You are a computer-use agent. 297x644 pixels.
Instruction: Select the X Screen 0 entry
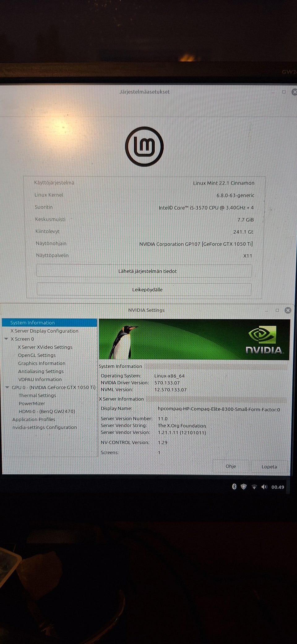[22, 339]
